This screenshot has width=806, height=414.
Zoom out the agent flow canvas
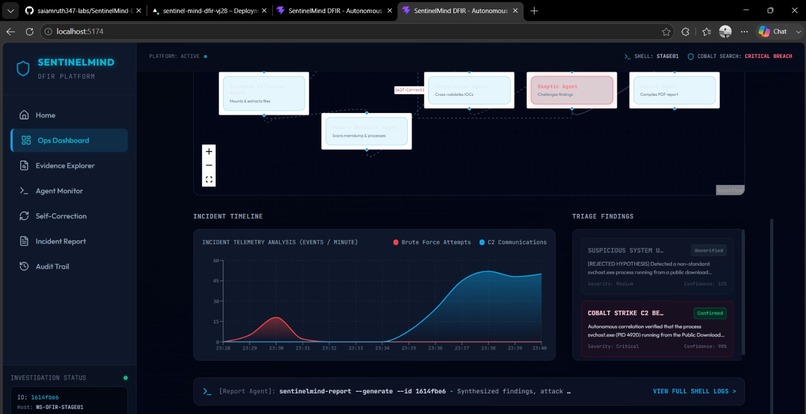pos(209,166)
